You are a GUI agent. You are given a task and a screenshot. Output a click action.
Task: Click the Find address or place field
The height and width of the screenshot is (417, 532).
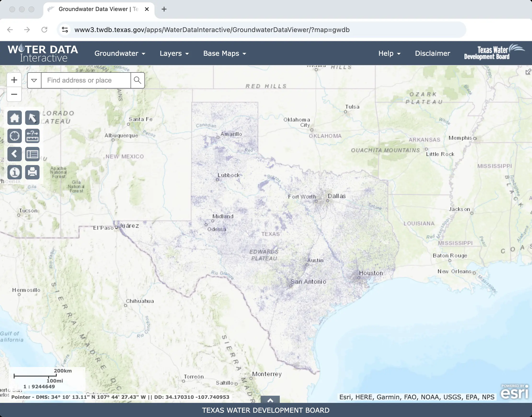86,80
